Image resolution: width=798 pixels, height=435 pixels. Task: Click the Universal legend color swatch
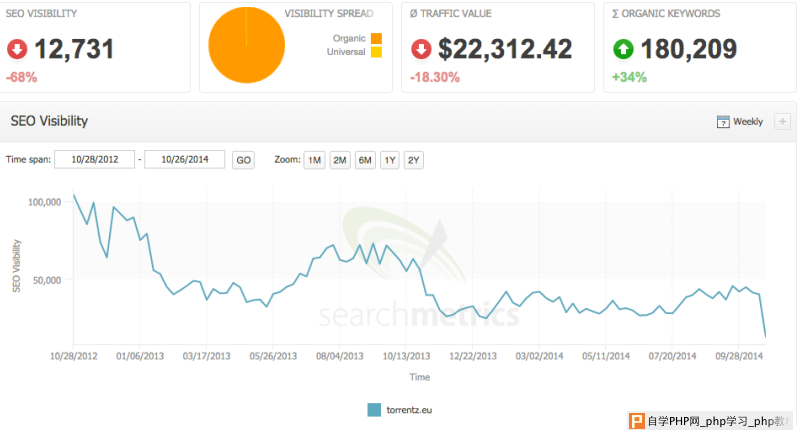pyautogui.click(x=376, y=53)
